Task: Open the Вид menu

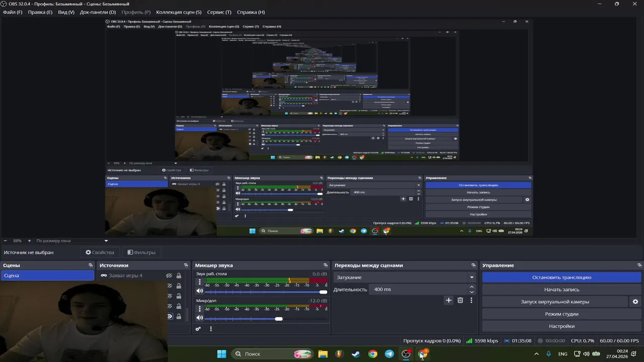Action: point(66,12)
